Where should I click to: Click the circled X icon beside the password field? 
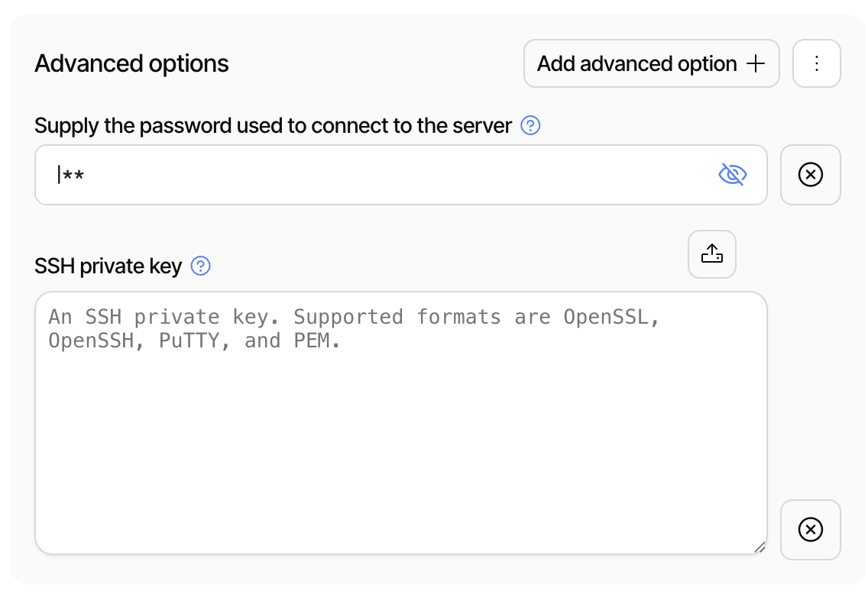810,175
